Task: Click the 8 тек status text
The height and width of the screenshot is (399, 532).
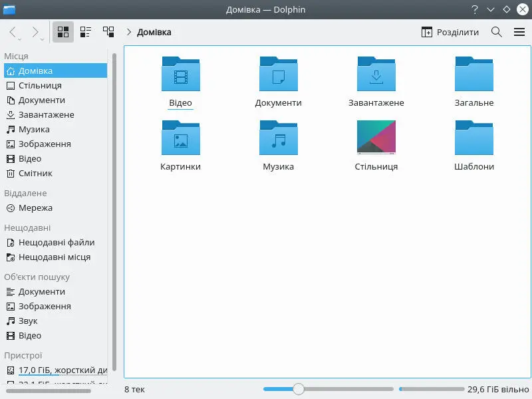Action: click(135, 389)
